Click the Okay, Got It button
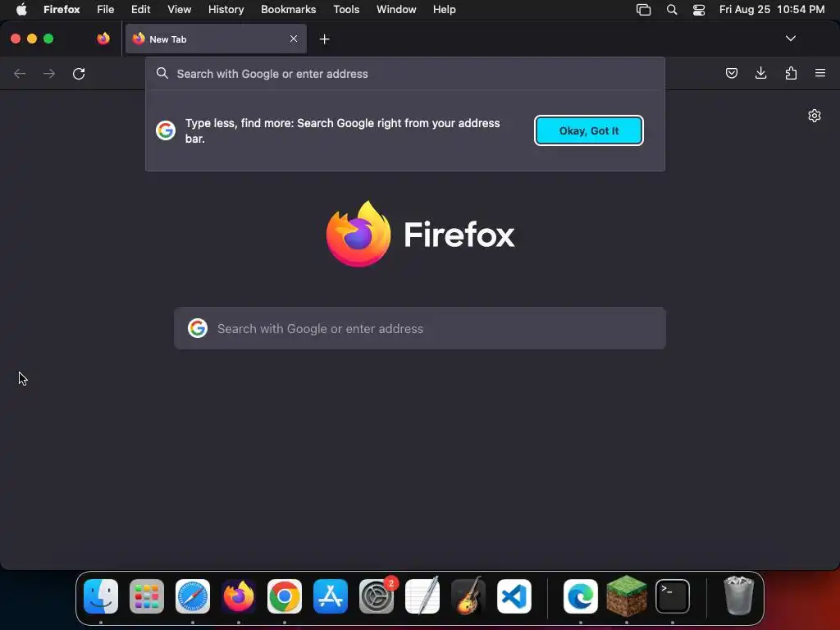This screenshot has width=840, height=630. 589,130
